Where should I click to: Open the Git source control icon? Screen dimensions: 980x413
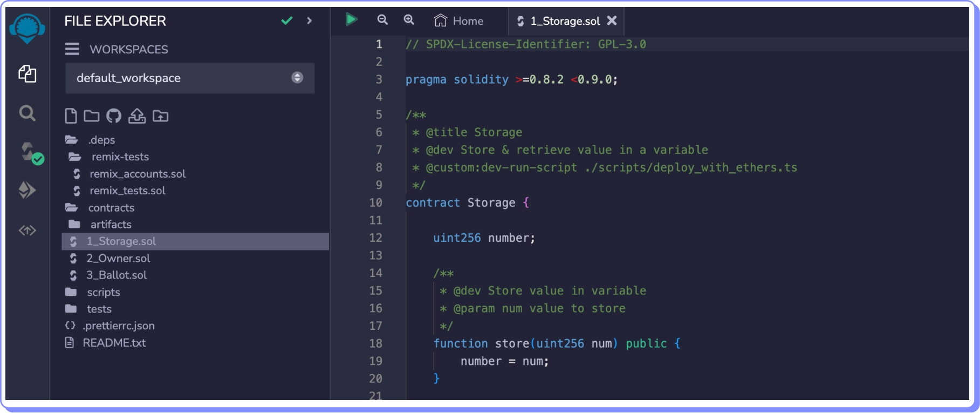click(27, 231)
